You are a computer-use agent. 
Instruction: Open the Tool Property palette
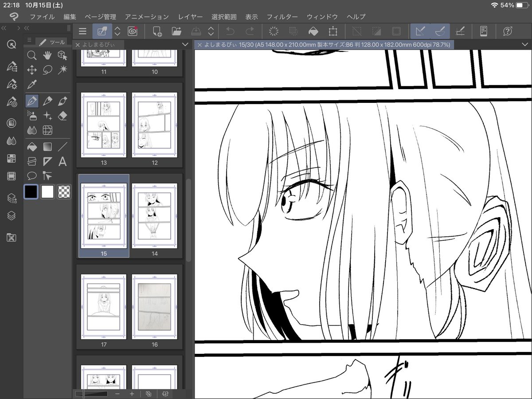tap(12, 84)
